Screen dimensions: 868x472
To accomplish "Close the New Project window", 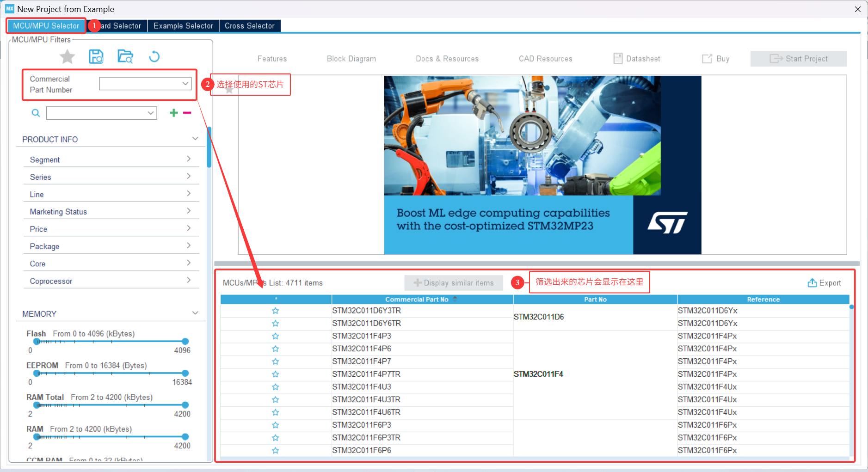I will click(x=857, y=9).
